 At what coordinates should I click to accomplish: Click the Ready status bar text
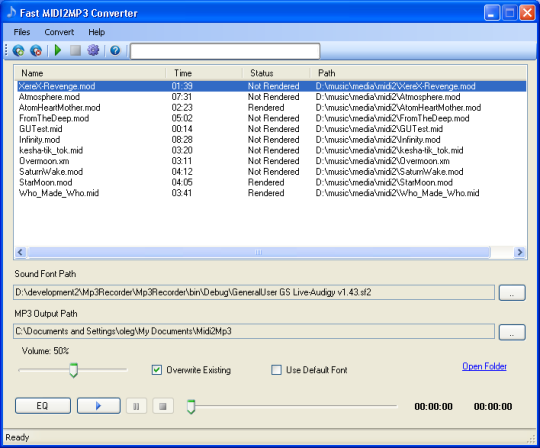[x=17, y=437]
